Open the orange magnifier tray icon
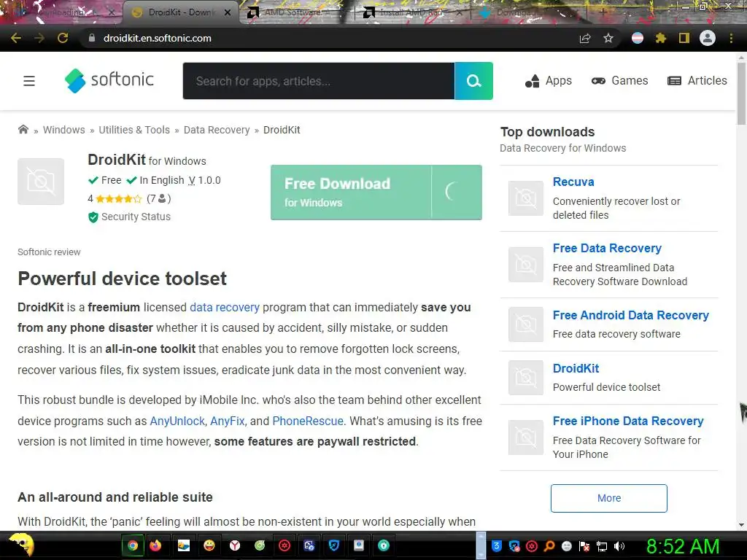This screenshot has width=747, height=560. [x=549, y=546]
